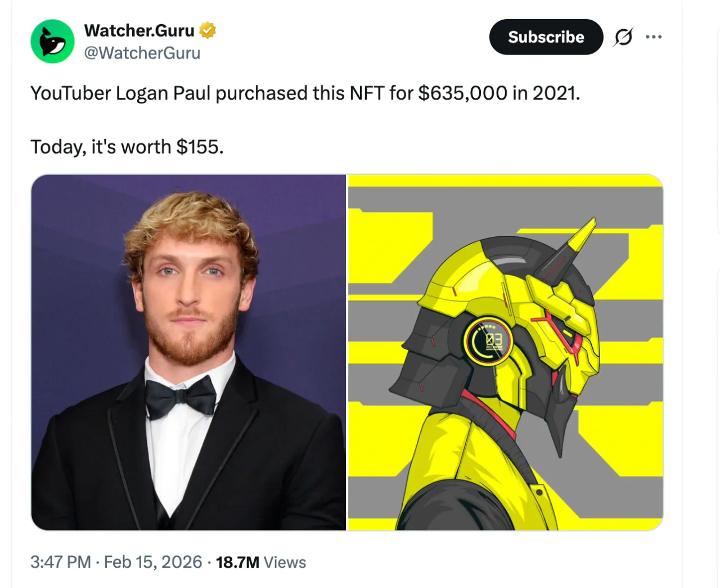This screenshot has height=588, width=720.
Task: Open the photo of the man in tuxedo
Action: point(188,352)
